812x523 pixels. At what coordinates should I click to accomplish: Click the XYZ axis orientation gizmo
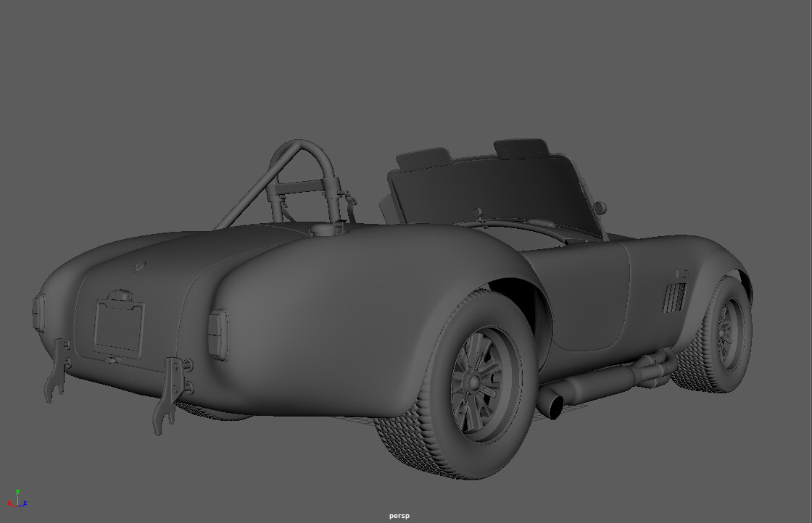(x=17, y=498)
